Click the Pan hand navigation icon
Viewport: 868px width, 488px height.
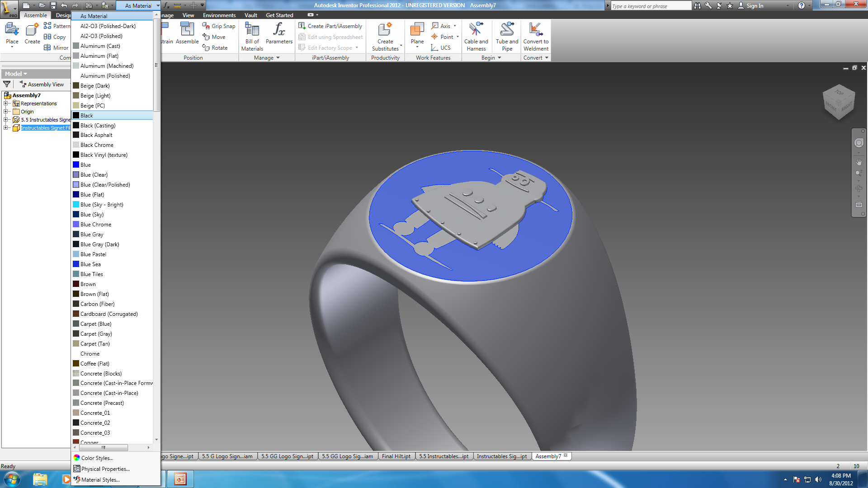pyautogui.click(x=859, y=162)
